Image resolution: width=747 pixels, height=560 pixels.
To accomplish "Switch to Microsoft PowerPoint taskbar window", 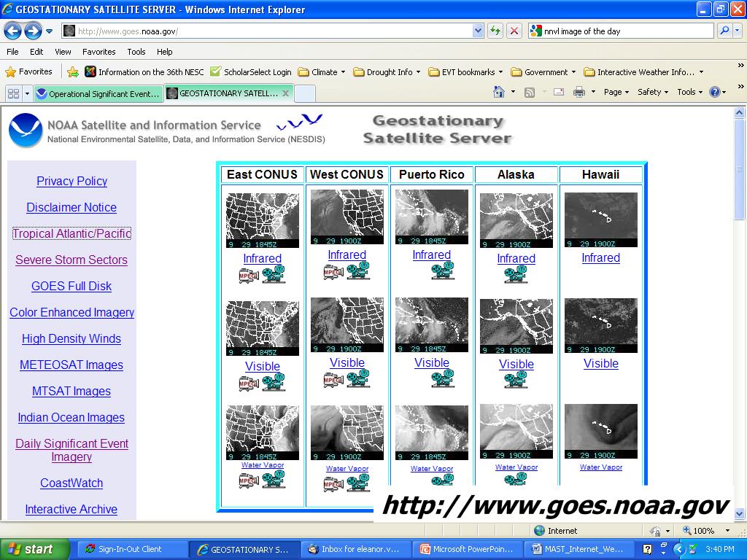I will tap(467, 549).
